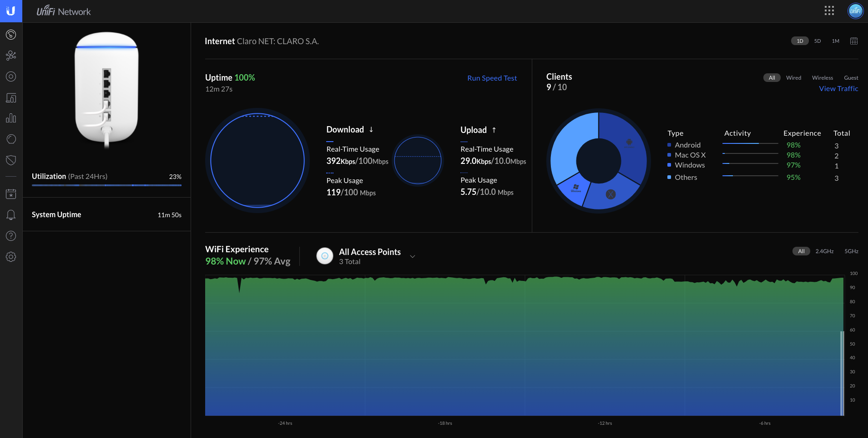The image size is (868, 438).
Task: Open the UniFi Devices circle icon
Action: pos(11,76)
